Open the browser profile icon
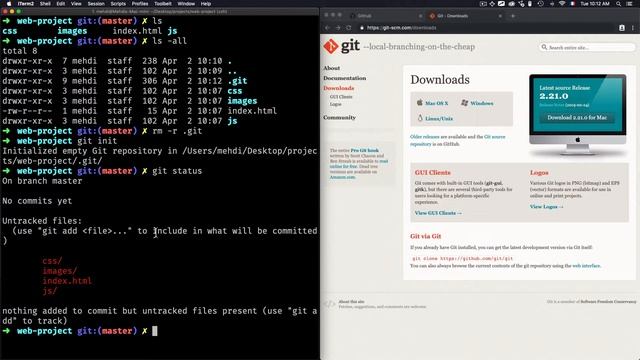The image size is (640, 360). (x=622, y=28)
